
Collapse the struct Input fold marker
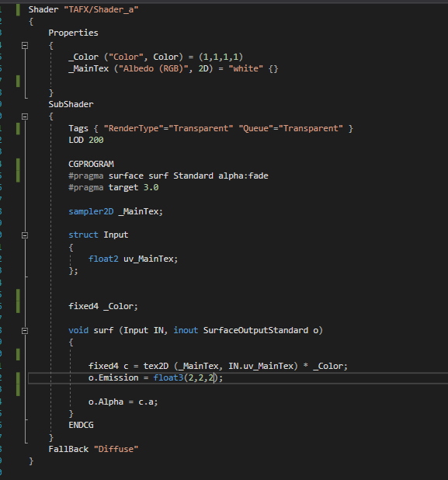pyautogui.click(x=25, y=235)
